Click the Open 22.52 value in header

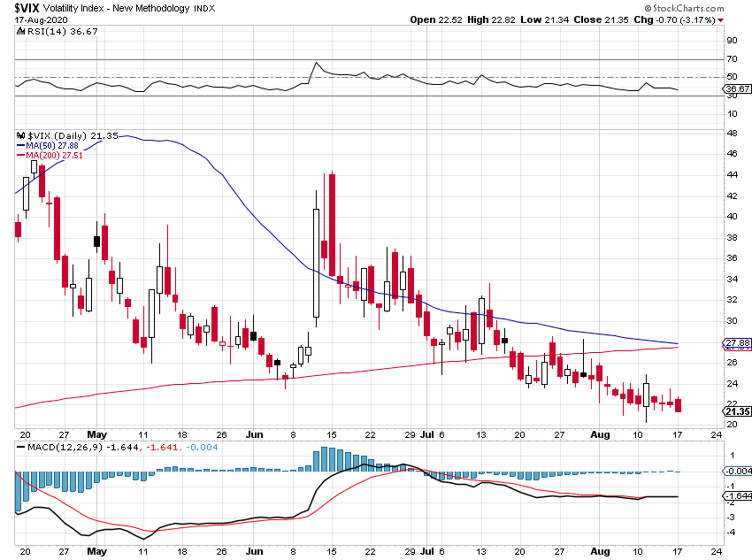pyautogui.click(x=436, y=19)
